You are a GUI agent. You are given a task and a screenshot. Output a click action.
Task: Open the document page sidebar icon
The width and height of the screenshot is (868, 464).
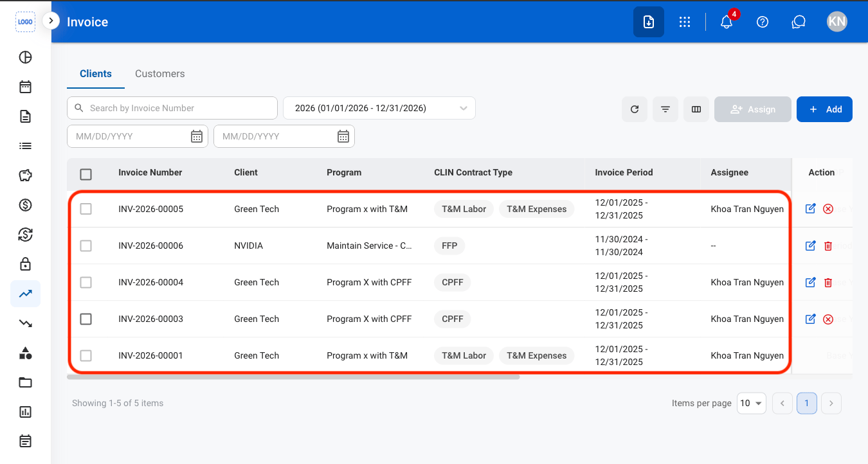click(25, 116)
